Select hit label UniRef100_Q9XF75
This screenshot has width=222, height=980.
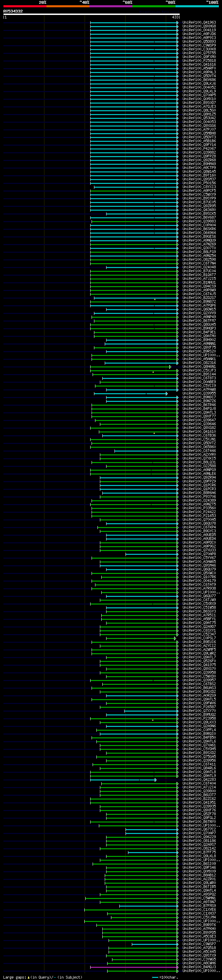pos(199,347)
